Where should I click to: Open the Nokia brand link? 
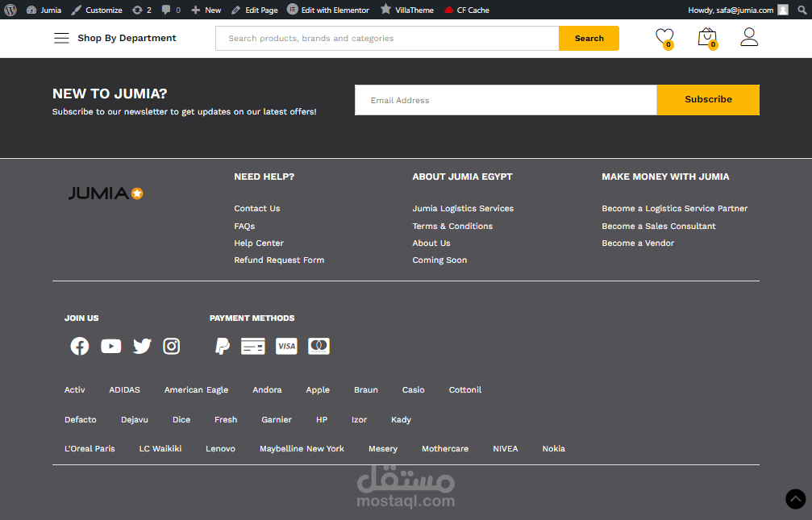pos(554,448)
